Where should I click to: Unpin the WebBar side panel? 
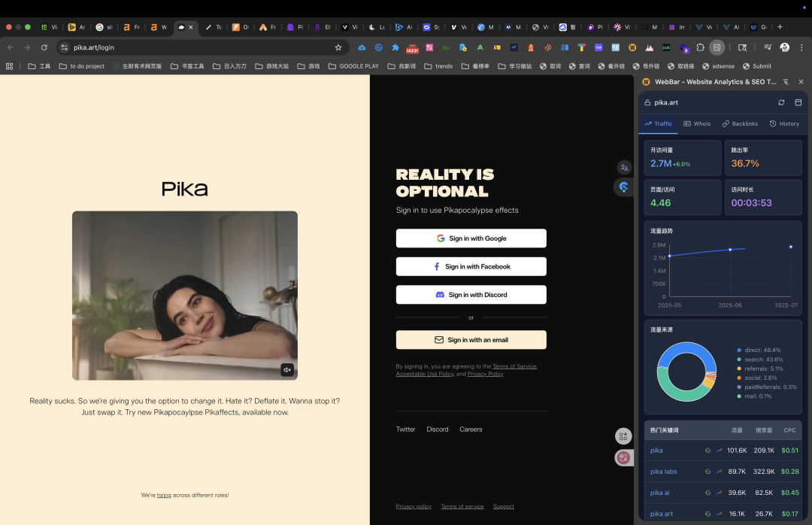786,82
